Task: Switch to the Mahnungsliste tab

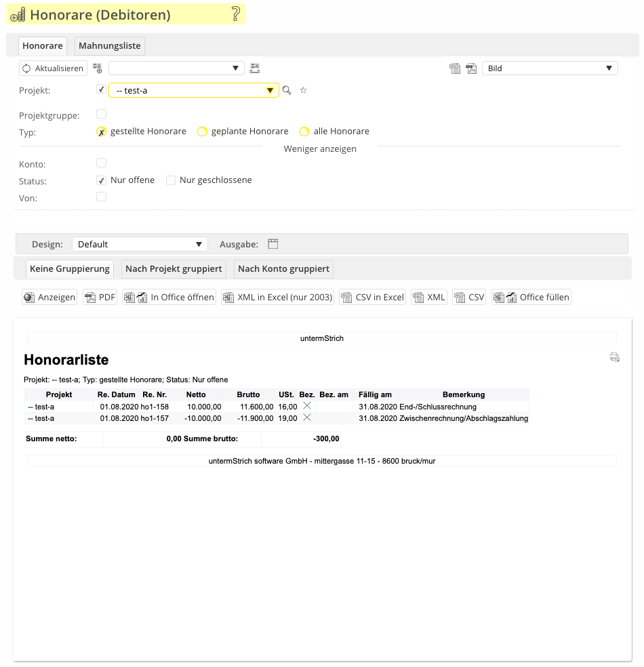Action: click(110, 46)
